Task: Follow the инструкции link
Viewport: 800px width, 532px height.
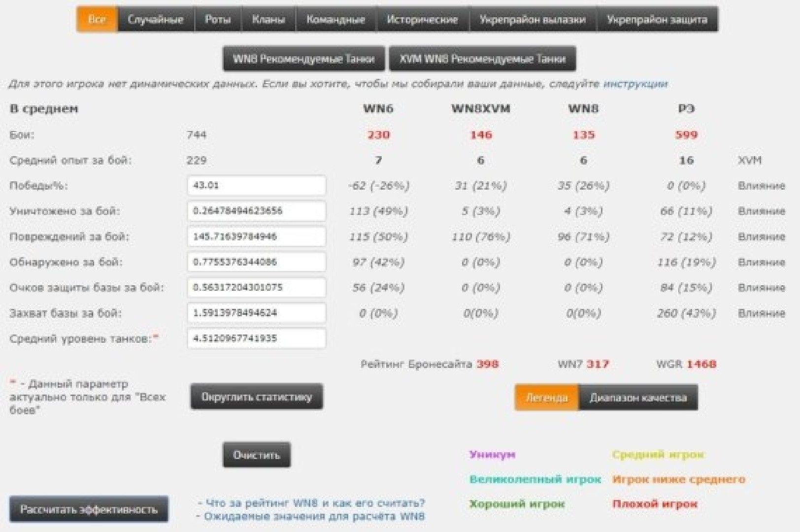Action: pyautogui.click(x=635, y=84)
